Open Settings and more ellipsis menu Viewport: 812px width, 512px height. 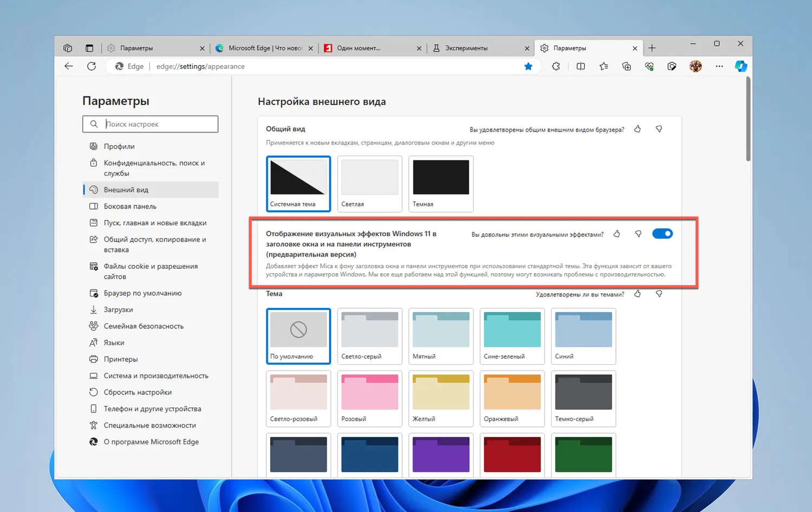[x=719, y=66]
